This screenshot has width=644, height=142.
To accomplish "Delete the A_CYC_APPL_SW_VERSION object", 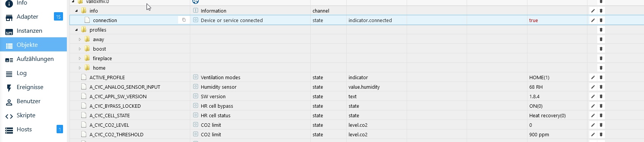I will coord(601,96).
